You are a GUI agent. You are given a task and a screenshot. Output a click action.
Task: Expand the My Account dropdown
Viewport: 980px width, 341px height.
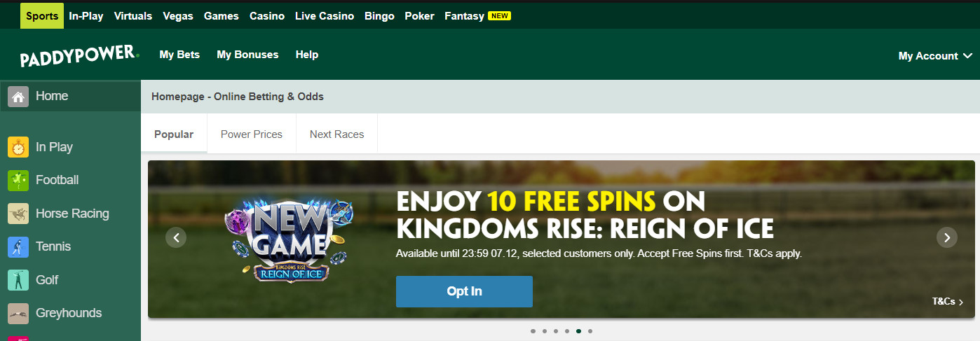click(x=935, y=56)
